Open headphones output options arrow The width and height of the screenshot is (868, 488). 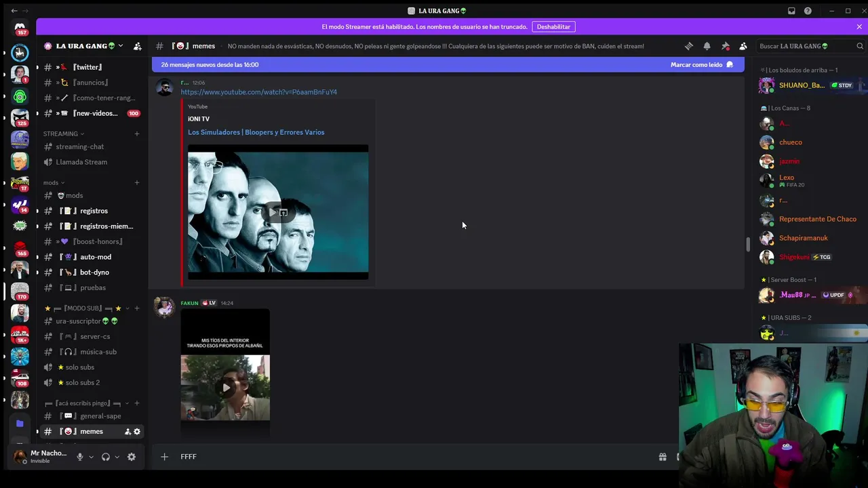tap(117, 457)
